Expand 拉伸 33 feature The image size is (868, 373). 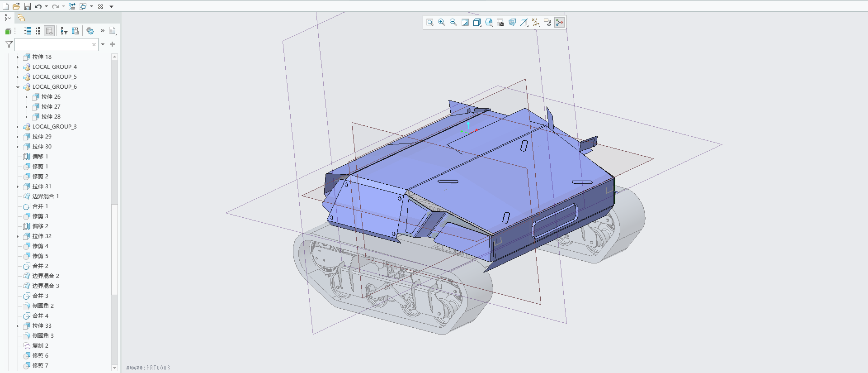tap(18, 326)
